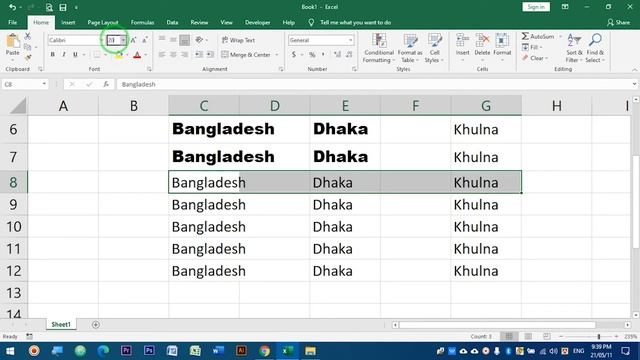The height and width of the screenshot is (360, 640).
Task: Open Chrome from the taskbar
Action: pyautogui.click(x=265, y=351)
